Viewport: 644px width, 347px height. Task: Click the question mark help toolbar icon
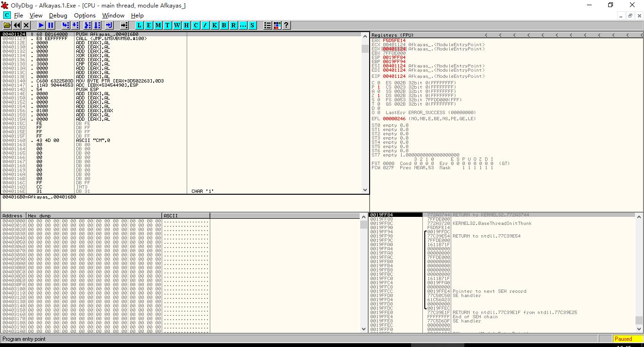[x=286, y=25]
